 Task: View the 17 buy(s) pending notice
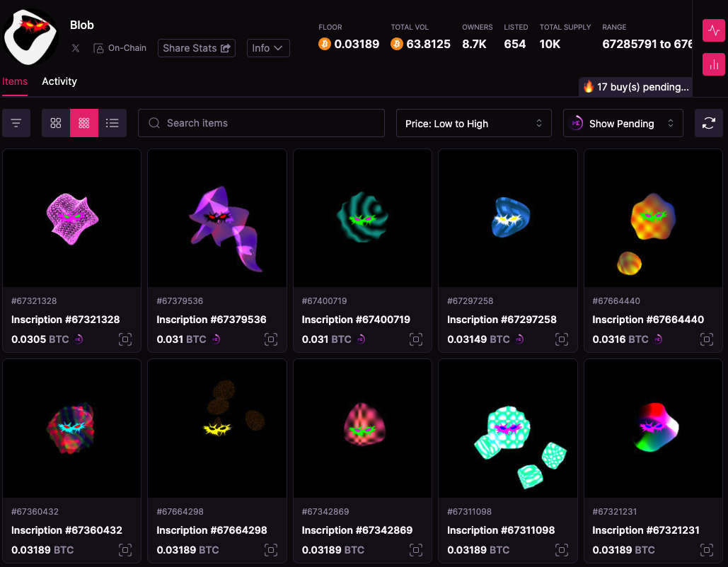[635, 87]
